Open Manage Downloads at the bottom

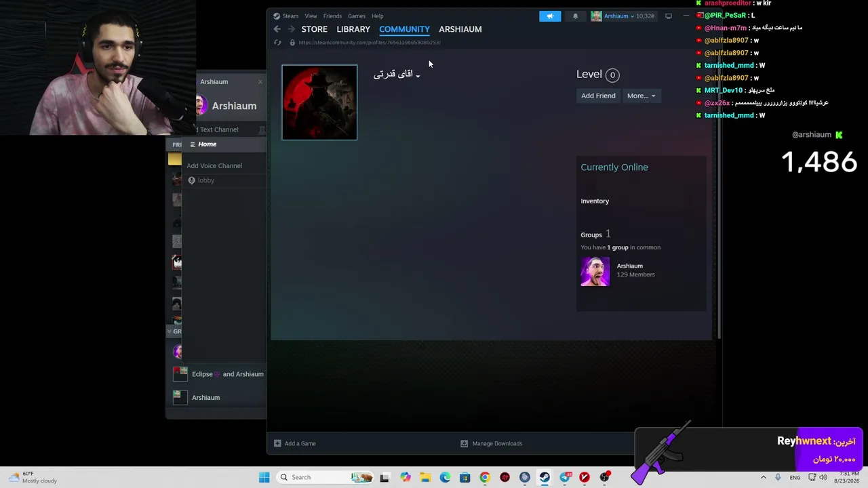click(497, 443)
